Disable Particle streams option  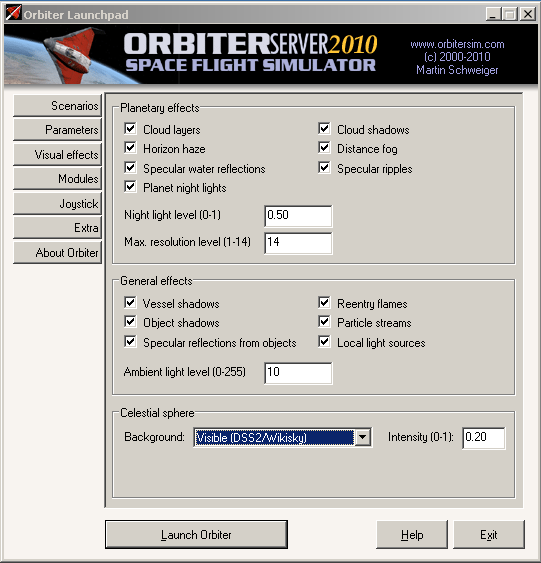pyautogui.click(x=324, y=322)
